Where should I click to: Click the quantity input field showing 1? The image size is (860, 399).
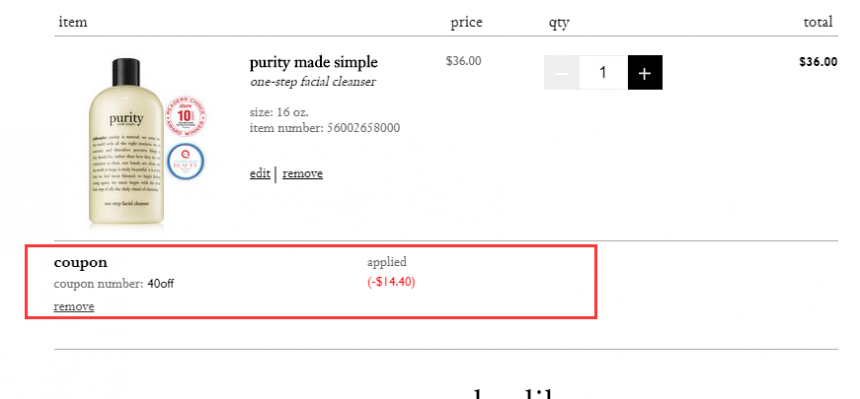point(603,72)
